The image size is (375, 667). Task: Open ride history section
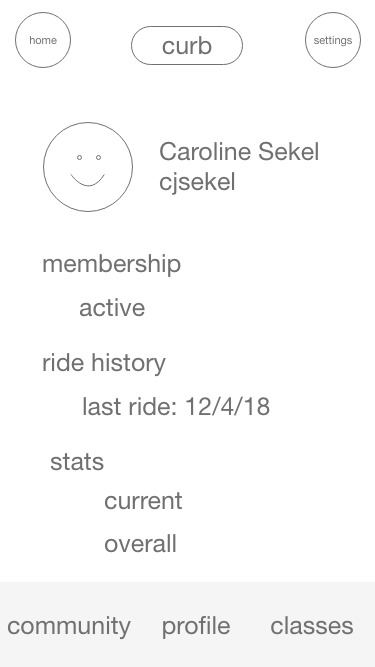[x=104, y=363]
